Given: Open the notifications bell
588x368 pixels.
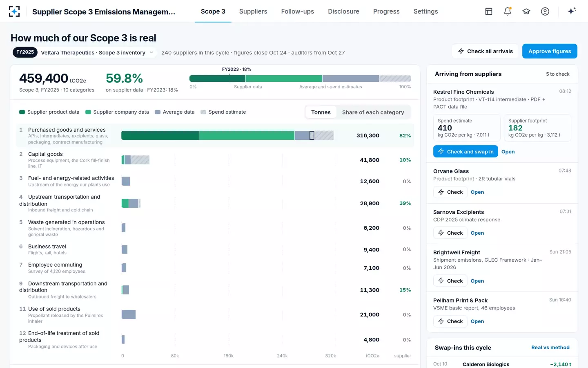Looking at the screenshot, I should 508,11.
